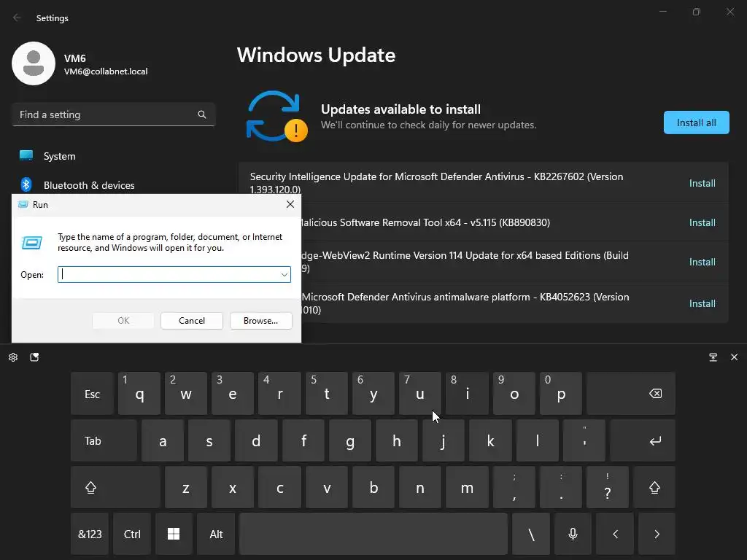Tap the q key
Screen dimensions: 747x560
pos(139,394)
